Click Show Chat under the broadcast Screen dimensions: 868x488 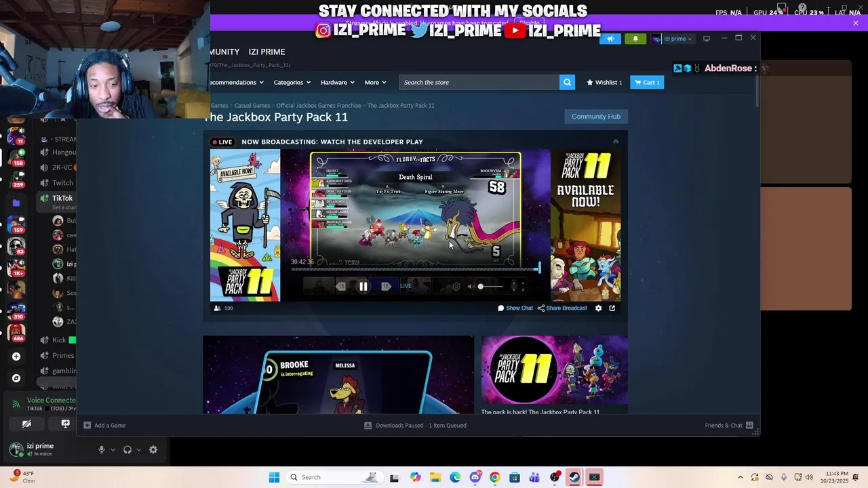pos(515,308)
